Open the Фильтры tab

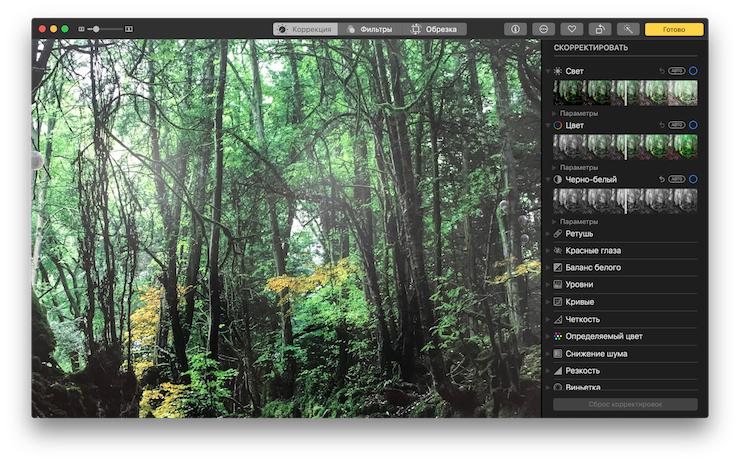pyautogui.click(x=370, y=29)
